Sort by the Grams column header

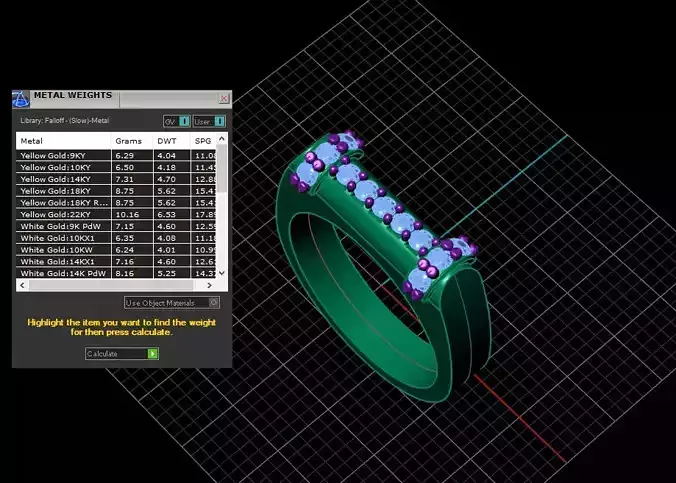click(x=132, y=141)
